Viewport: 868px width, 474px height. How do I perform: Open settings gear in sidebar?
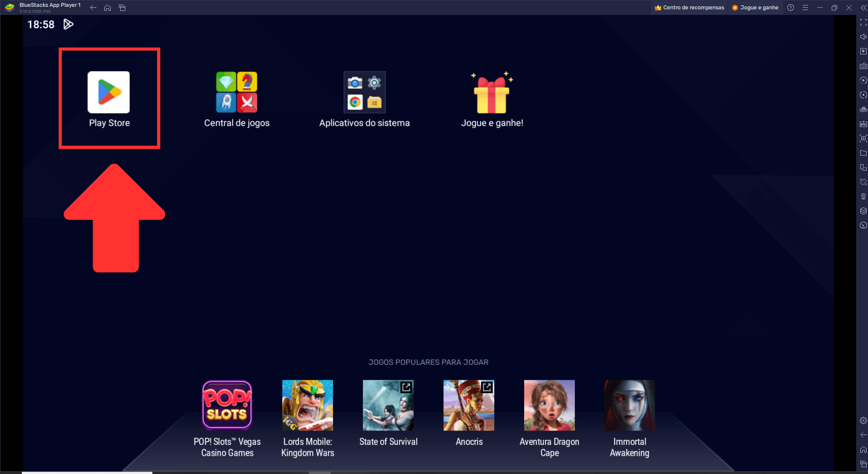coord(863,420)
